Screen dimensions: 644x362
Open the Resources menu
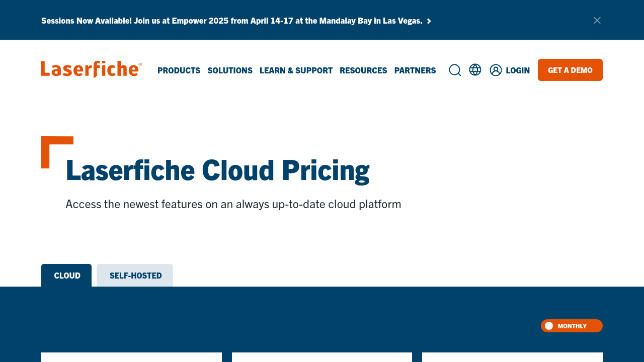pos(363,70)
